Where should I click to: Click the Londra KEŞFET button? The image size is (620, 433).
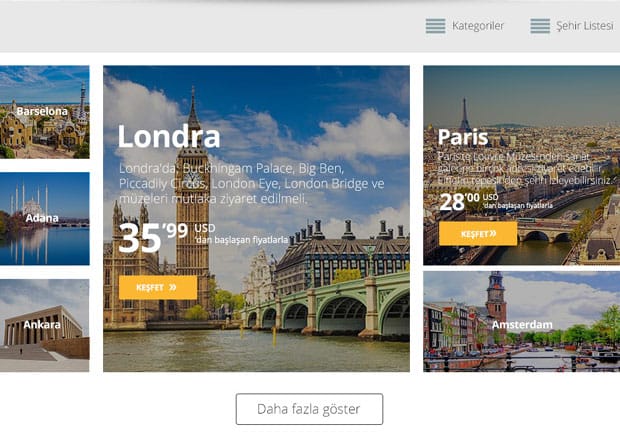tap(158, 287)
